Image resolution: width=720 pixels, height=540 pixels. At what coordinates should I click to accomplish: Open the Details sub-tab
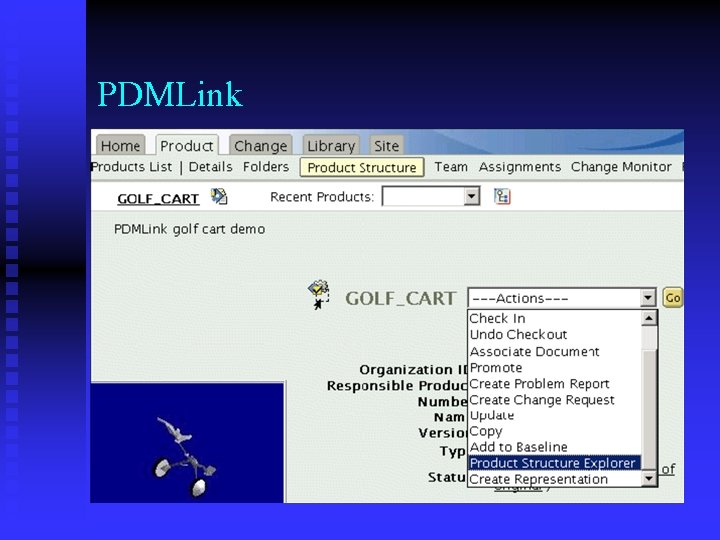[210, 167]
